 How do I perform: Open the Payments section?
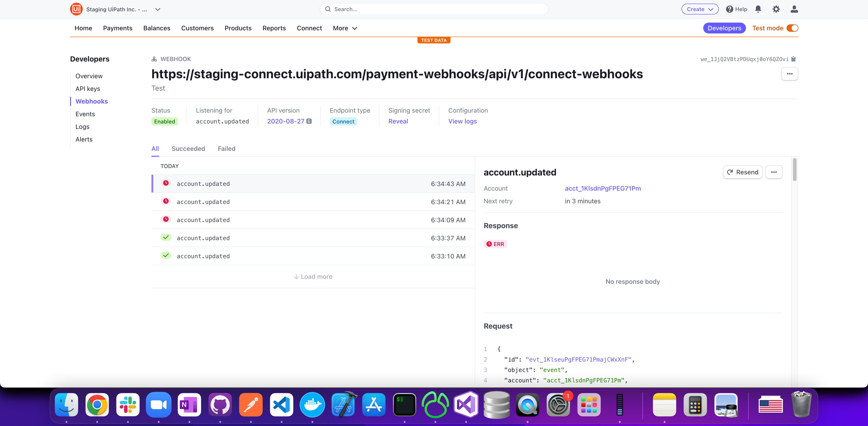pyautogui.click(x=118, y=28)
